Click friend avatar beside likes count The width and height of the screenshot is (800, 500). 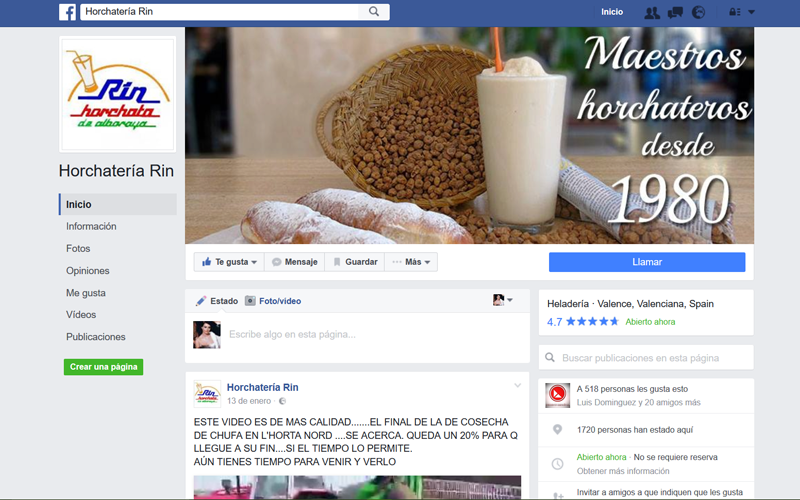click(x=558, y=395)
